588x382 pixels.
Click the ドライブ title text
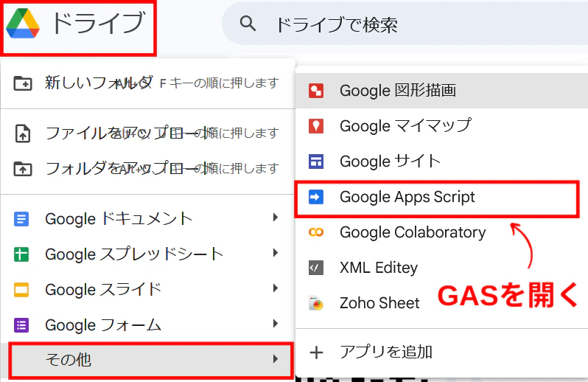tap(98, 24)
